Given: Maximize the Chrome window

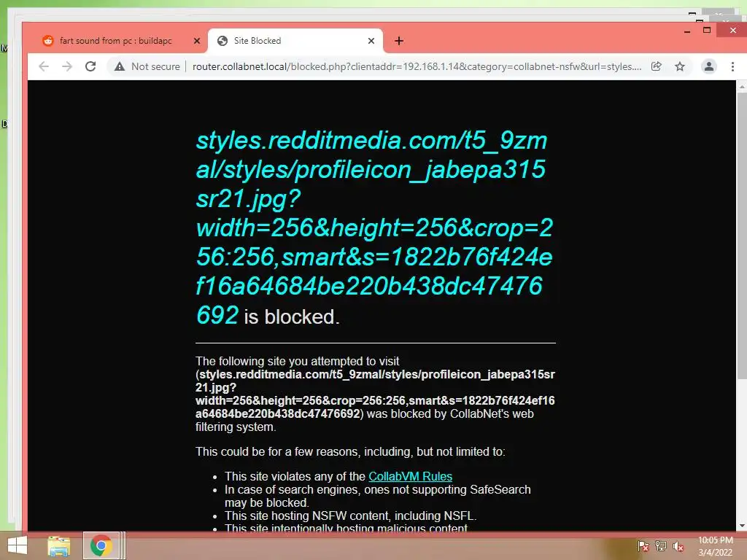Looking at the screenshot, I should click(707, 31).
